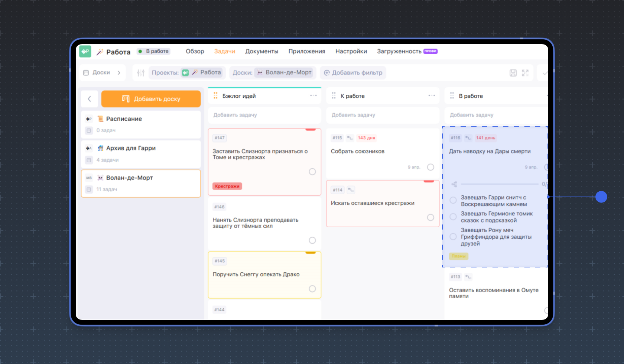Expand the Доски panel chevron
Screen dimensions: 624x364
click(119, 73)
